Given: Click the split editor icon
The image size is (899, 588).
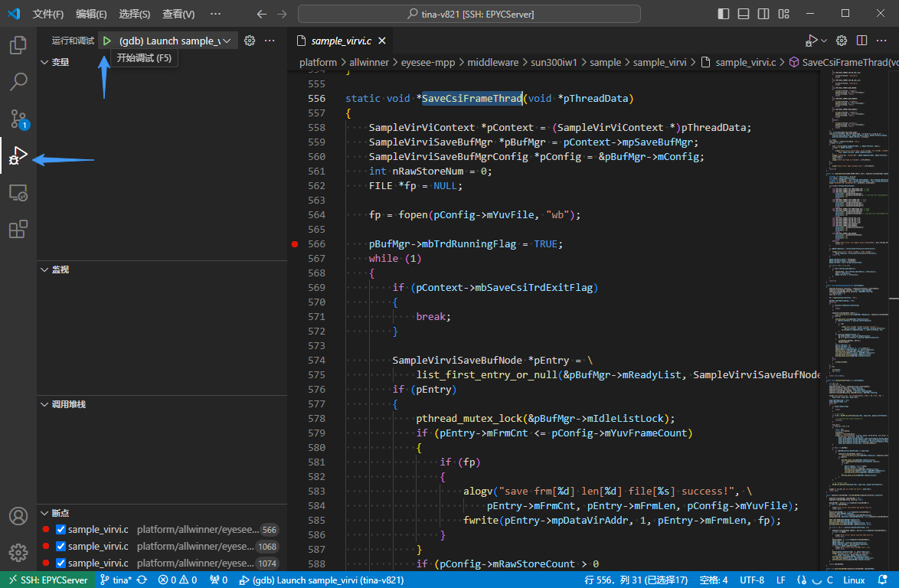Looking at the screenshot, I should 861,41.
